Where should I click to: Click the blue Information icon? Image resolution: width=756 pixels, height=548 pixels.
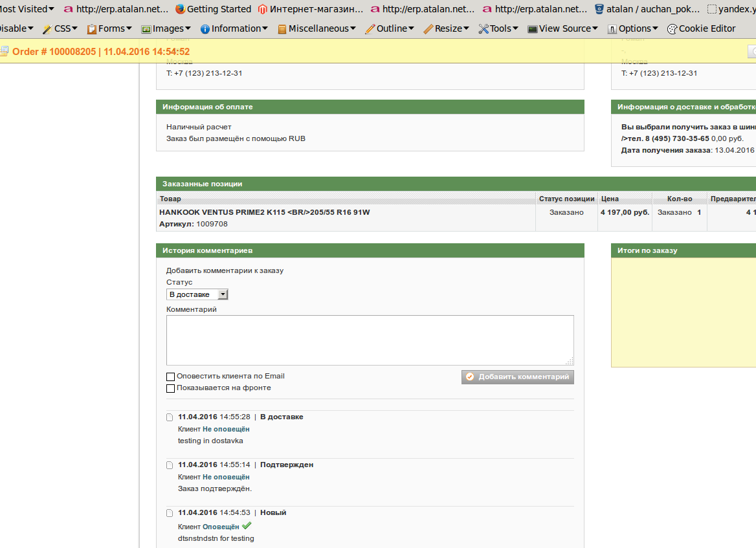(x=205, y=29)
